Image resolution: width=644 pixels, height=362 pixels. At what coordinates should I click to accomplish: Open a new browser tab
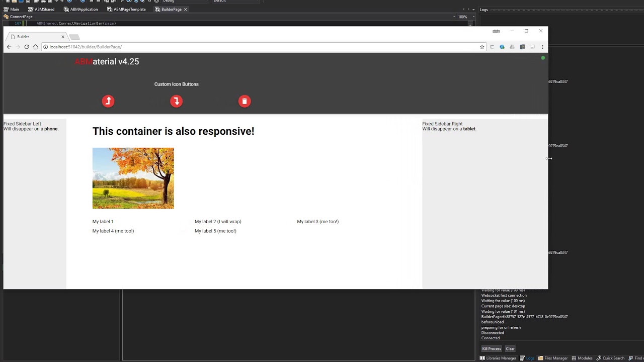74,37
